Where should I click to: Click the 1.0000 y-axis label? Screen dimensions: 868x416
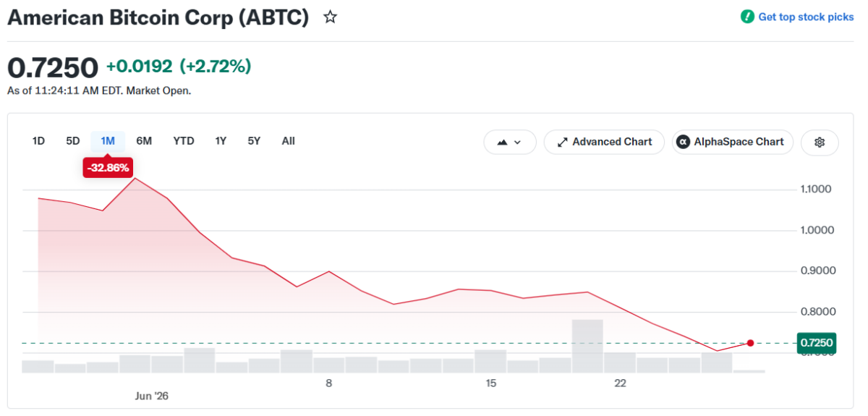coord(817,230)
